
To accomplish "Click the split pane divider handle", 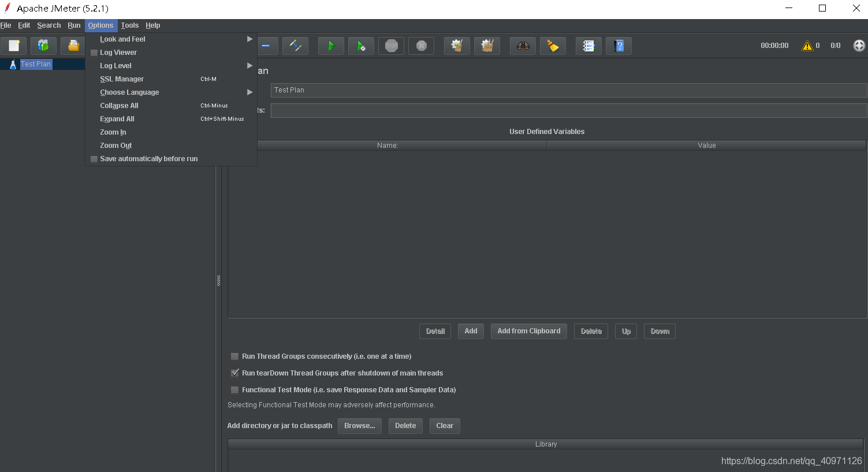I will [218, 281].
